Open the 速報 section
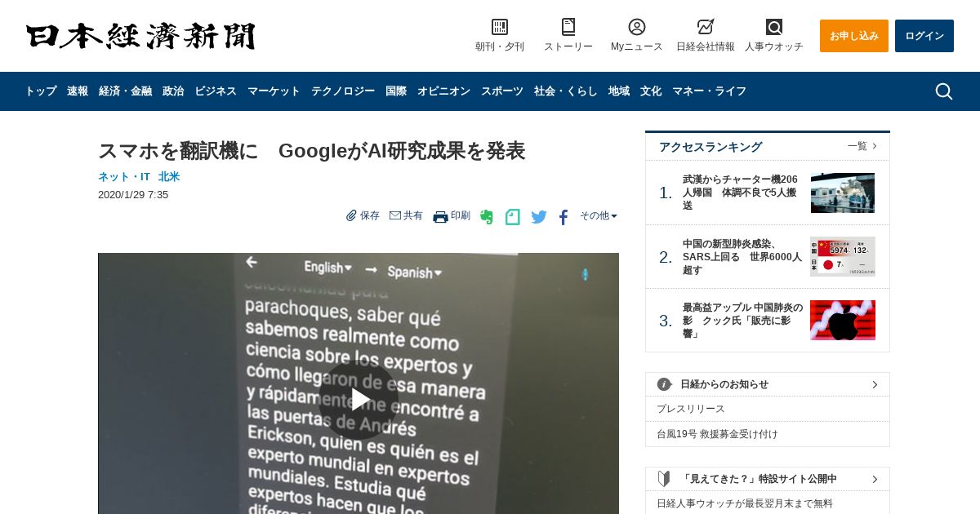The height and width of the screenshot is (514, 980). coord(78,91)
